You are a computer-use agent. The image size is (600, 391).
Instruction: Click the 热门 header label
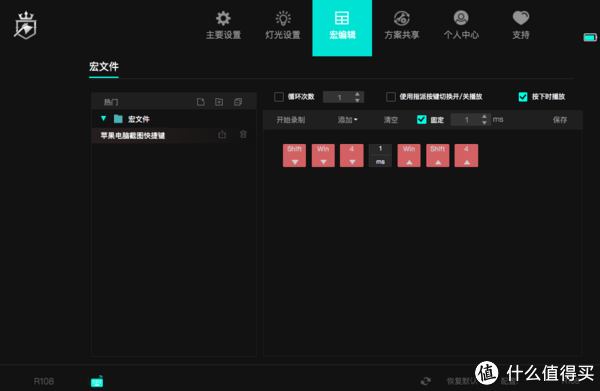(111, 102)
